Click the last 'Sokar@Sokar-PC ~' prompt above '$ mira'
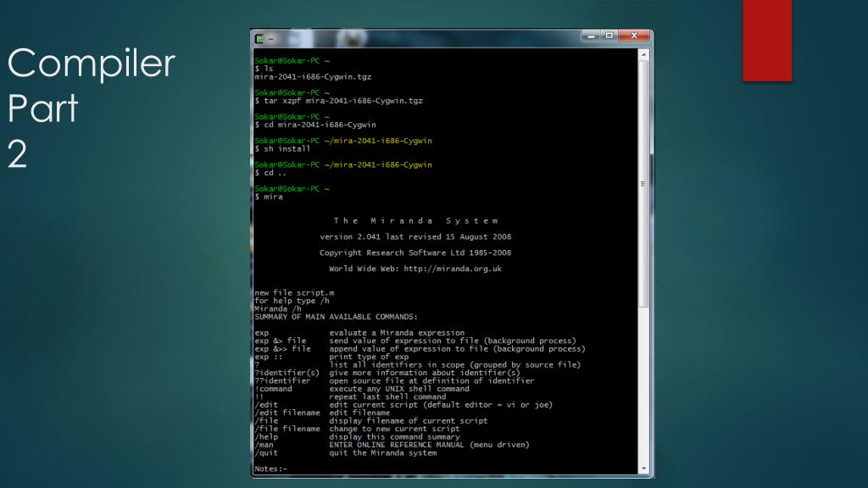868x488 pixels. tap(292, 189)
